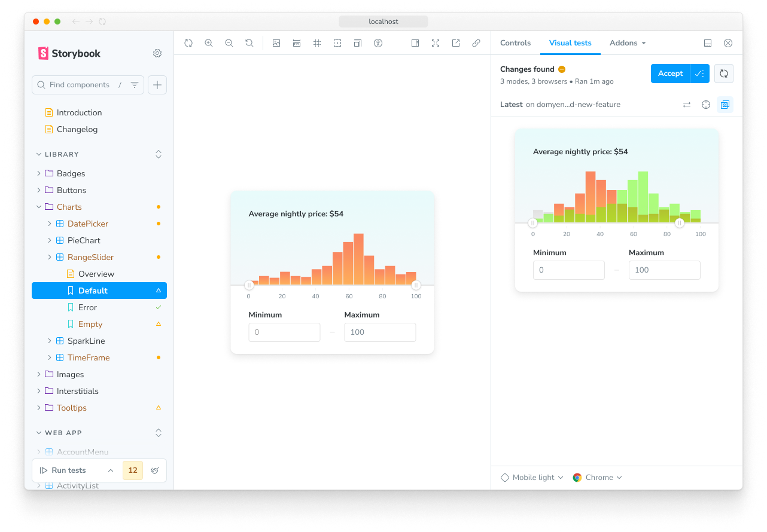
Task: Zoom in on the story canvas
Action: [209, 43]
